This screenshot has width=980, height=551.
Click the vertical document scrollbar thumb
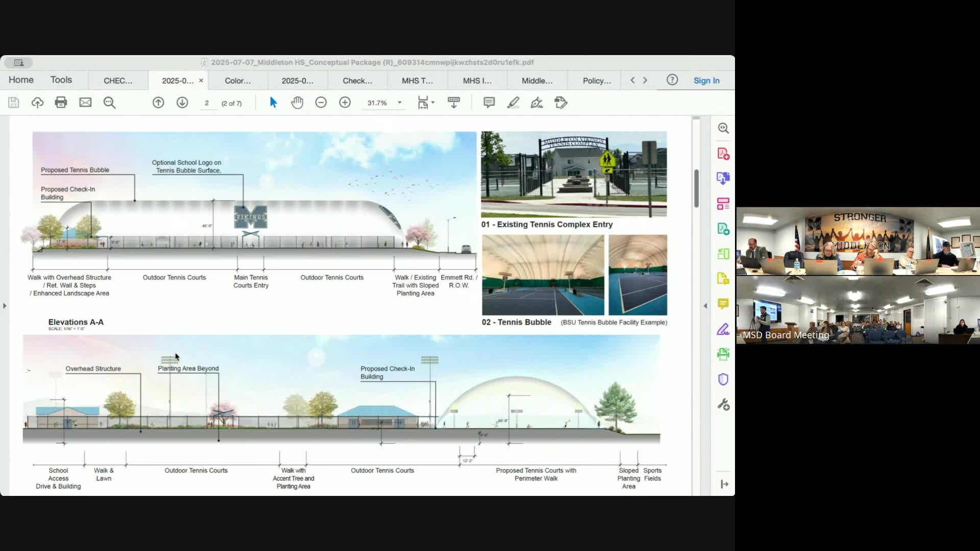tap(696, 188)
